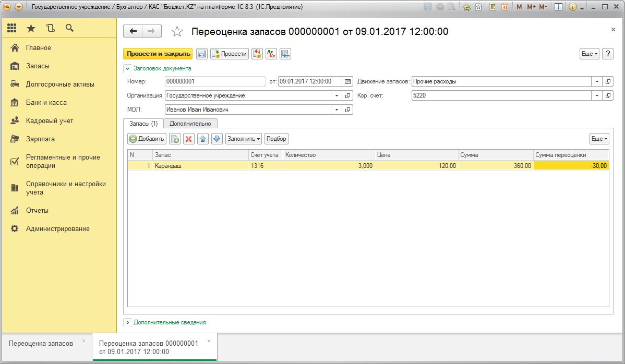
Task: Show Дт/Кт postings icon
Action: 271,54
